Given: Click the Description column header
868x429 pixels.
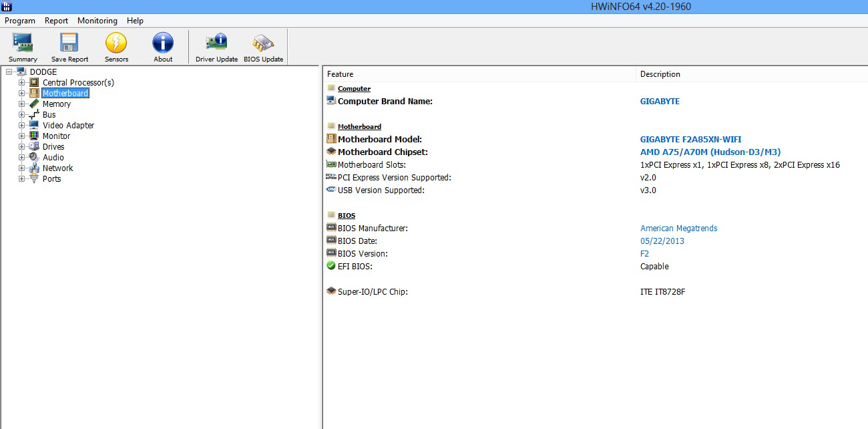Looking at the screenshot, I should [752, 74].
